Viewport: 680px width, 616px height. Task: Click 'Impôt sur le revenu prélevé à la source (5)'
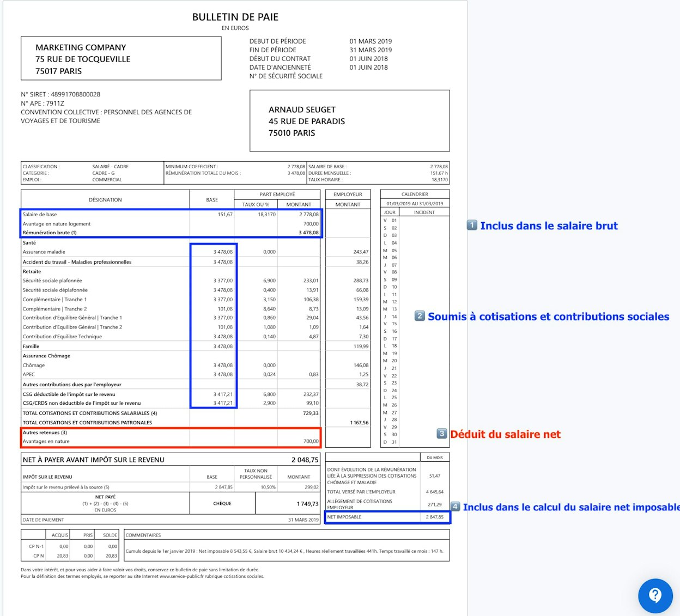tap(66, 487)
